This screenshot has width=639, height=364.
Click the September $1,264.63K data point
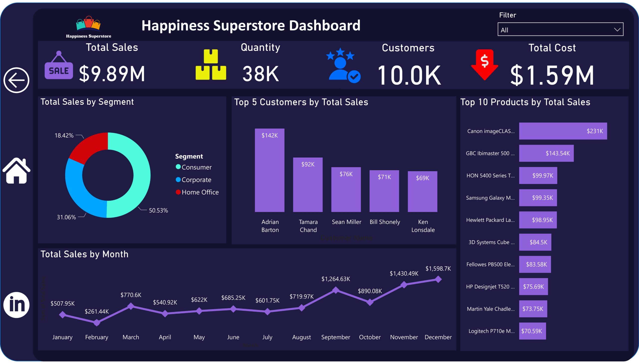point(336,290)
